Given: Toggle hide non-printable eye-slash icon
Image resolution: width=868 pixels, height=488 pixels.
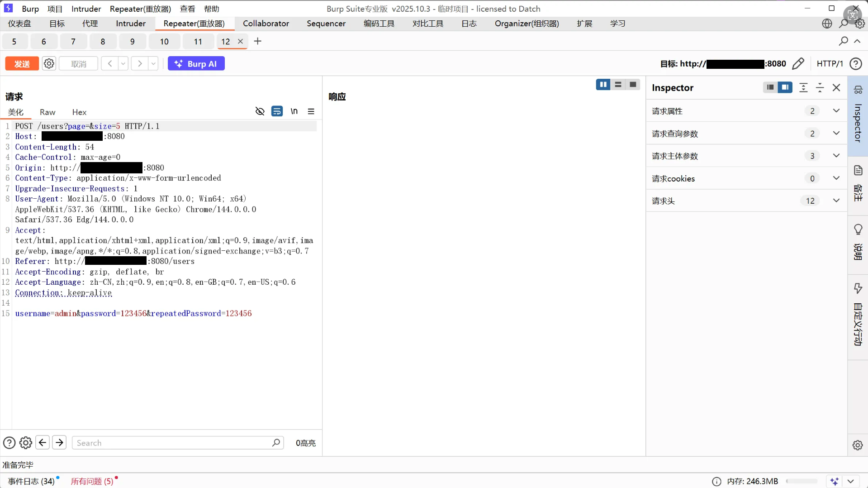Looking at the screenshot, I should [x=260, y=111].
